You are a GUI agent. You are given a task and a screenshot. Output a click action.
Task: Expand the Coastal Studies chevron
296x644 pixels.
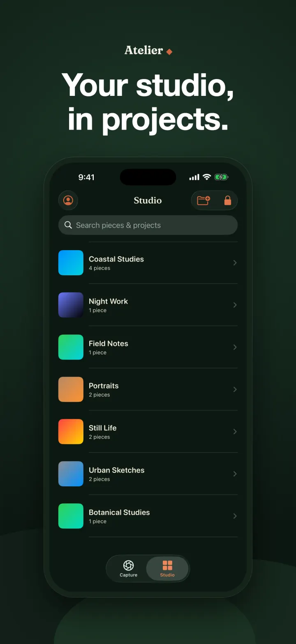[x=235, y=263]
